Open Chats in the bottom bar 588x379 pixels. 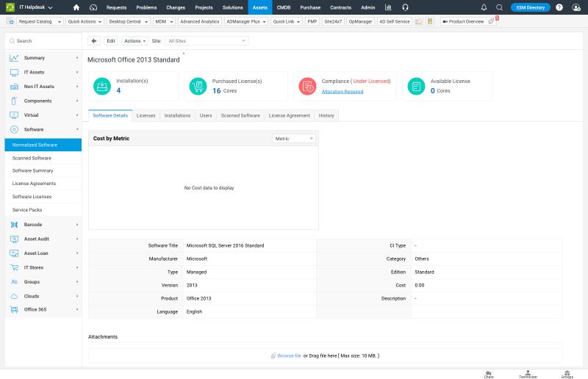pyautogui.click(x=489, y=375)
